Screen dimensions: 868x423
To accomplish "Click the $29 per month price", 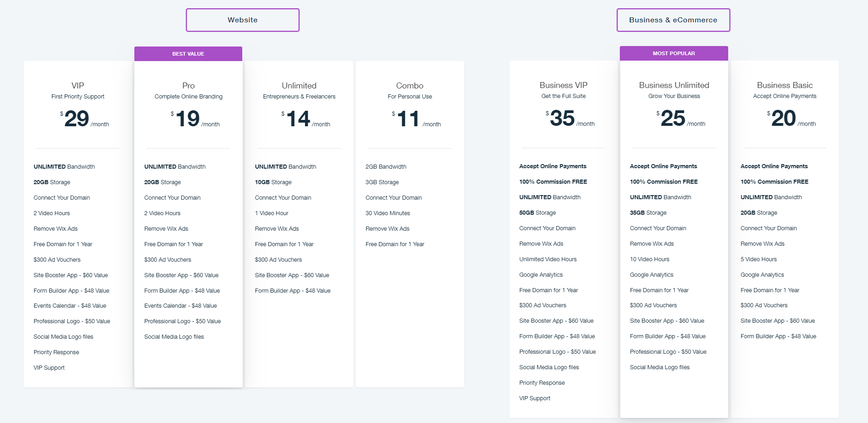I will (x=77, y=119).
